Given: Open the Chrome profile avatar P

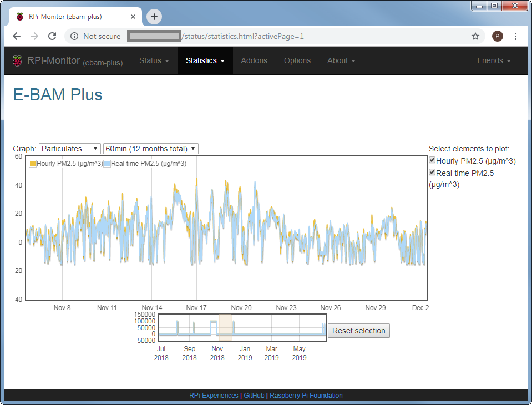Looking at the screenshot, I should [498, 36].
